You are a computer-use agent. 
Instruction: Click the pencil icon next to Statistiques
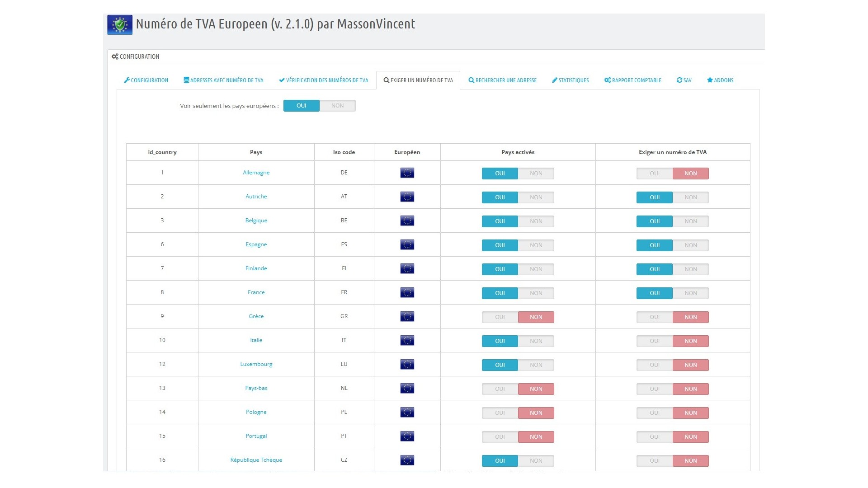554,80
